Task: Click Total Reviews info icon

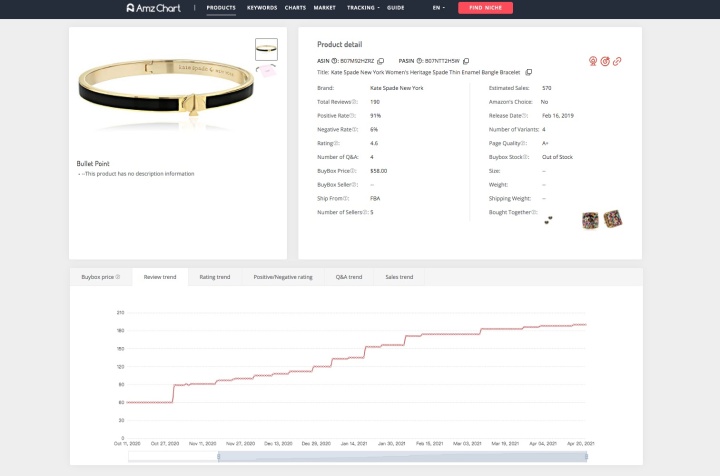Action: (x=354, y=102)
